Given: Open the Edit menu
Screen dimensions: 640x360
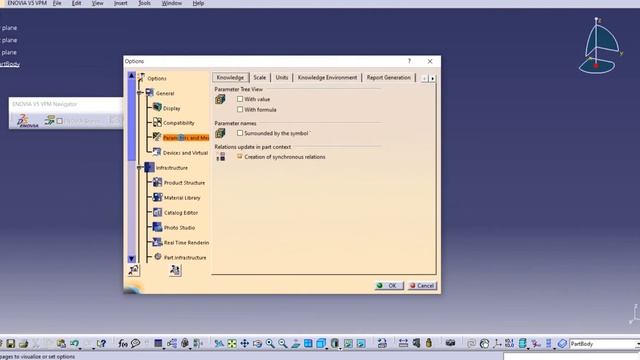Looking at the screenshot, I should (76, 3).
